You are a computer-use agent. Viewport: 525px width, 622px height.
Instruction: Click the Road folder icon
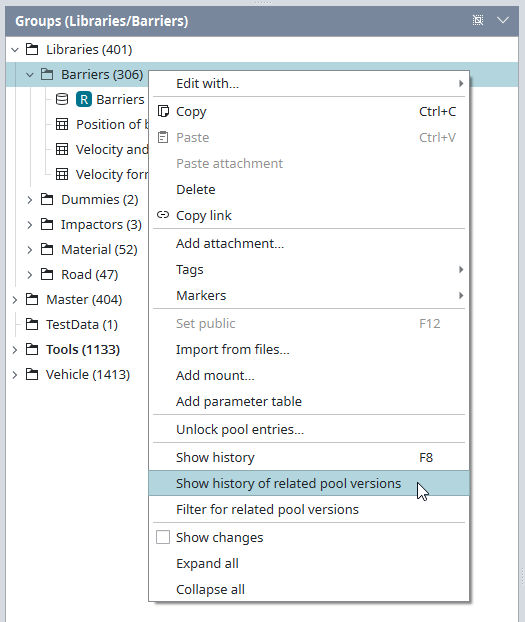pos(47,274)
